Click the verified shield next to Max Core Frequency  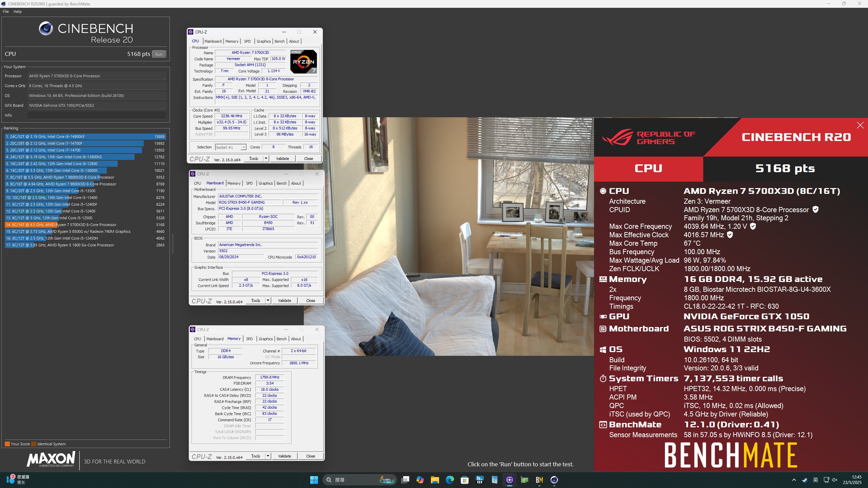point(753,226)
